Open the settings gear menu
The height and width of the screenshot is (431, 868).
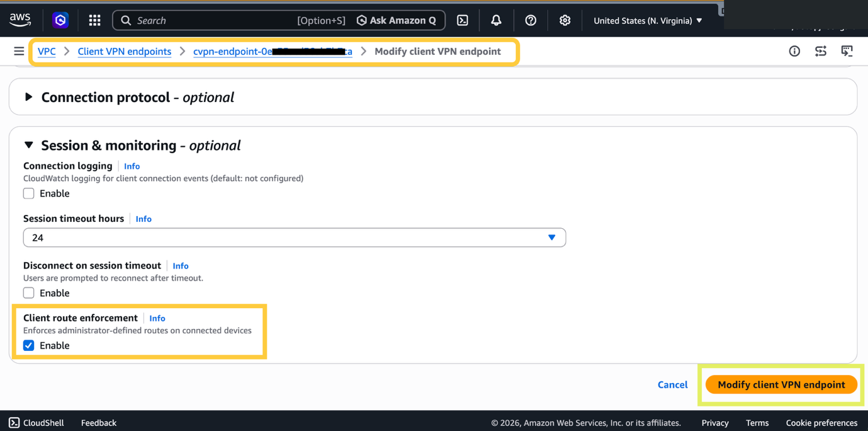(565, 20)
